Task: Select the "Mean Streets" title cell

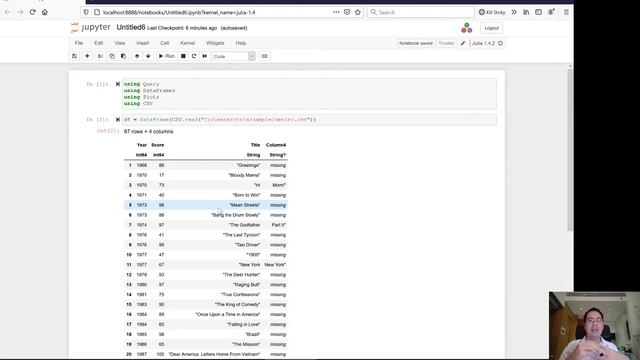Action: 244,205
